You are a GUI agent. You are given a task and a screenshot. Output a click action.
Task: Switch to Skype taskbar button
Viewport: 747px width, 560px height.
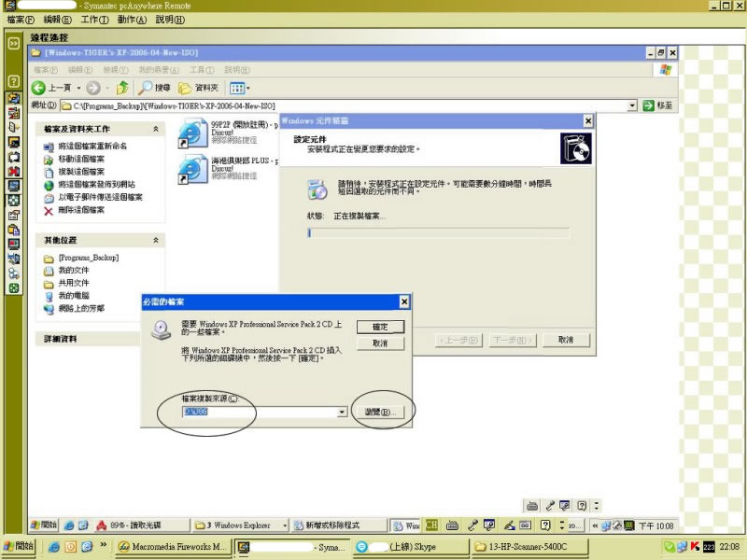click(411, 547)
